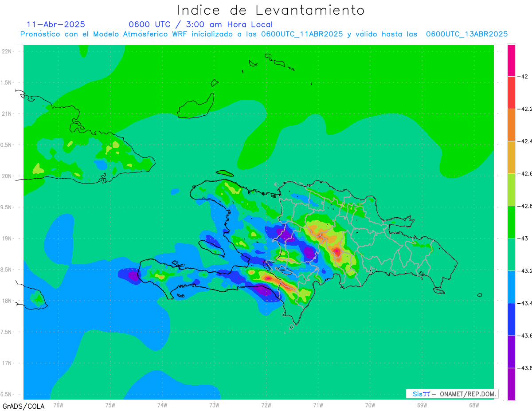Click the green Tortuga island north of Haiti

tap(225, 173)
